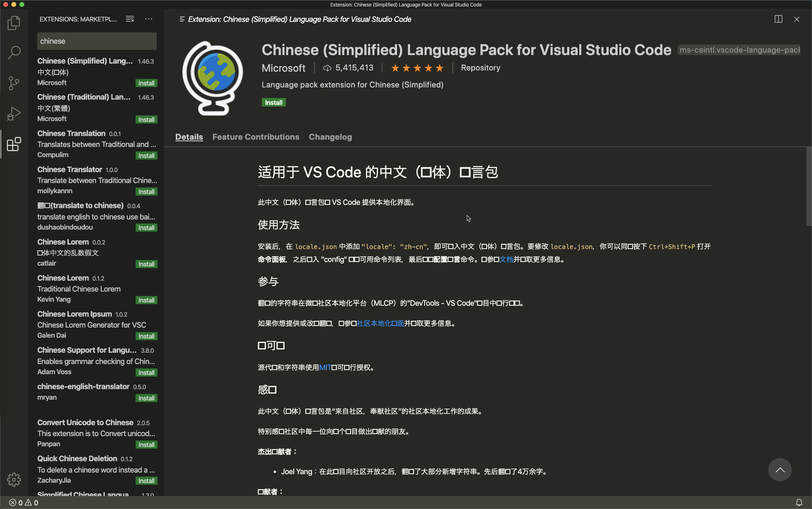Click the ms-ceintl extension identifier badge
Viewport: 812px width, 509px height.
click(739, 50)
